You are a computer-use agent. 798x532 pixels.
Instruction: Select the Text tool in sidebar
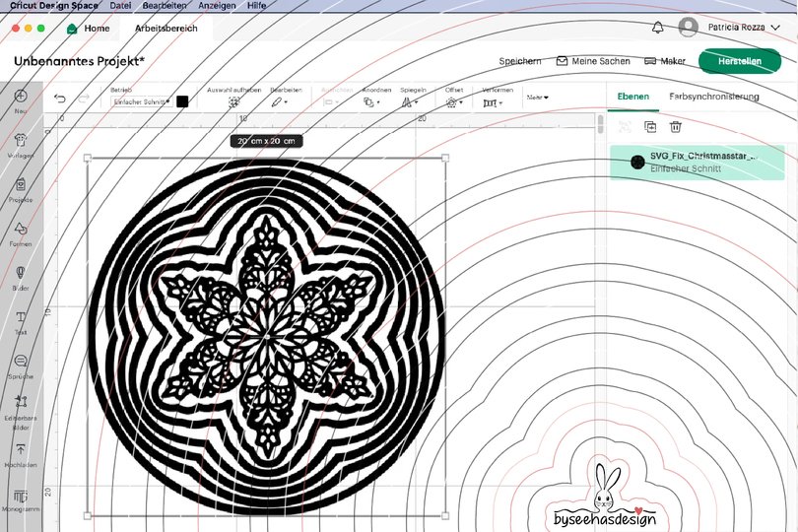pos(21,322)
